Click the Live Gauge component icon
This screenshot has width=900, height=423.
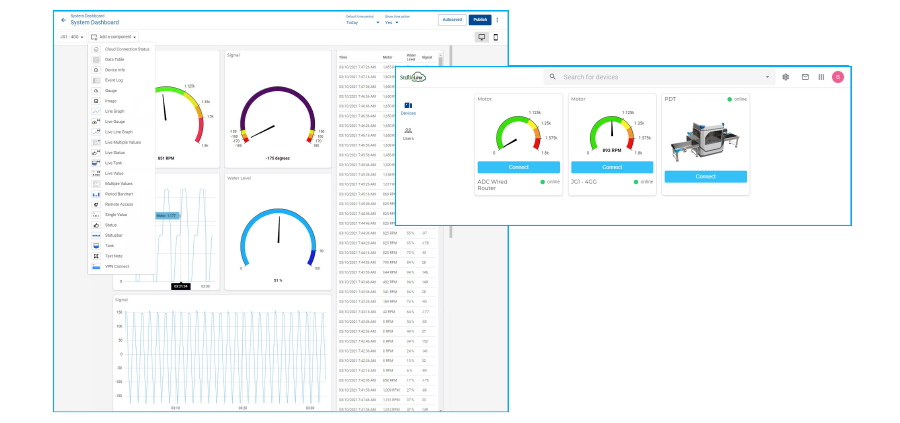(96, 122)
